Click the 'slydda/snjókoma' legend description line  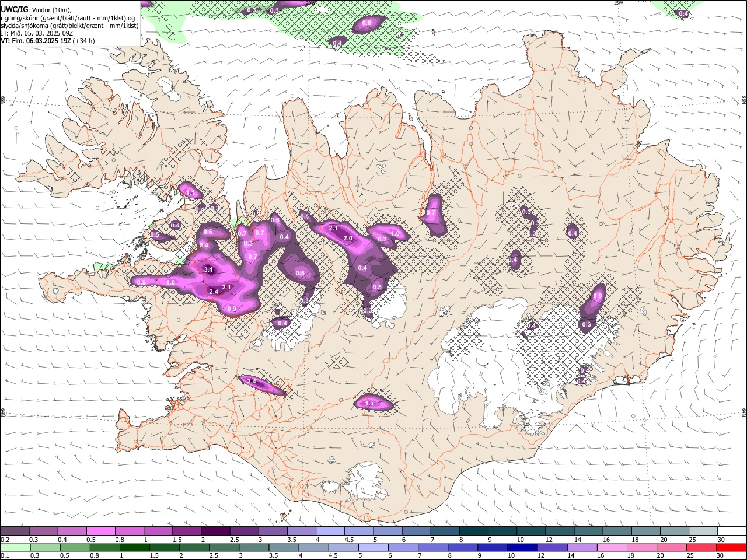pyautogui.click(x=69, y=26)
